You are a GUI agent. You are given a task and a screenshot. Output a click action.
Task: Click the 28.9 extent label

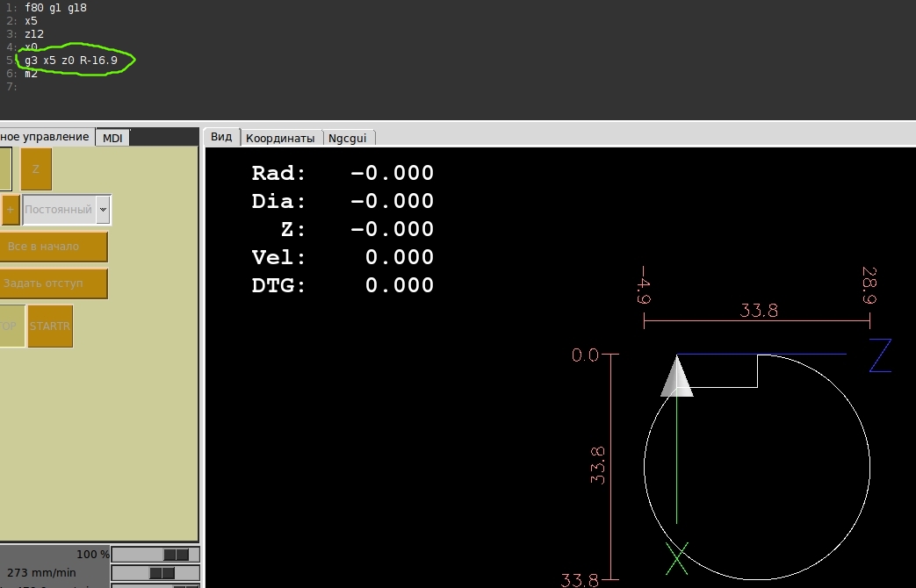pyautogui.click(x=869, y=285)
